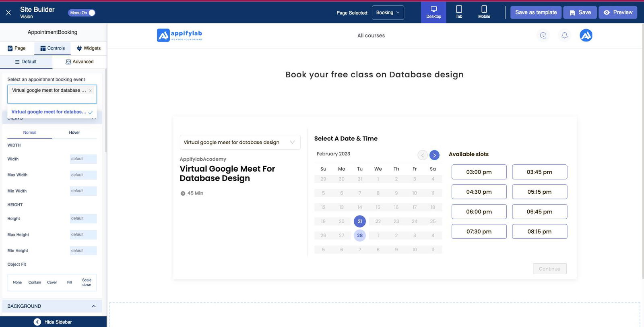Select the 03:00 pm time slot
Image resolution: width=644 pixels, height=327 pixels.
pos(479,172)
